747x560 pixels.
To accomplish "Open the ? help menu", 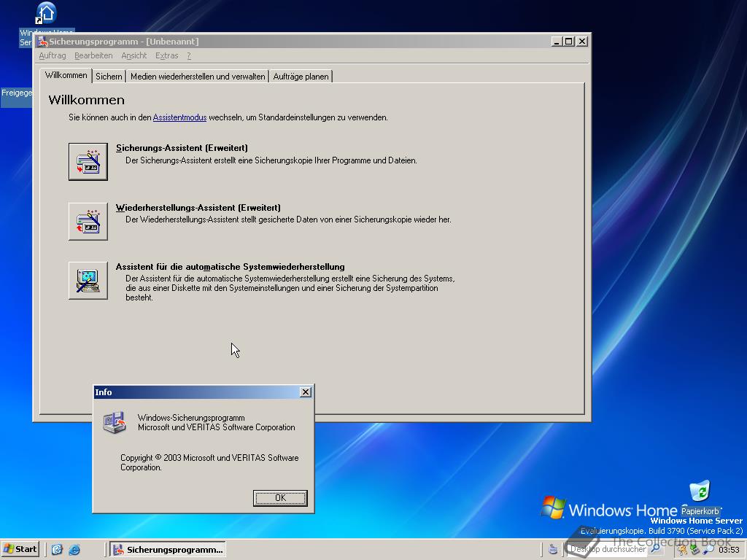I will (189, 55).
